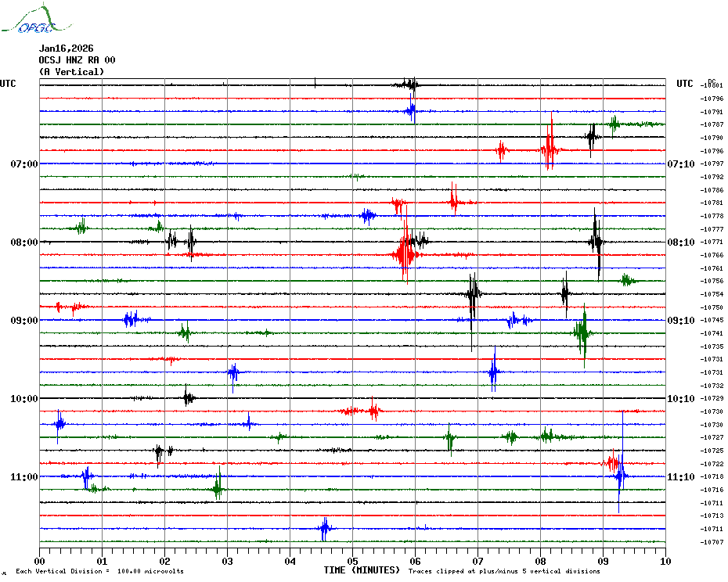The width and height of the screenshot is (728, 582).
Task: Click the 'Traces clipped' footer note
Action: [x=504, y=572]
